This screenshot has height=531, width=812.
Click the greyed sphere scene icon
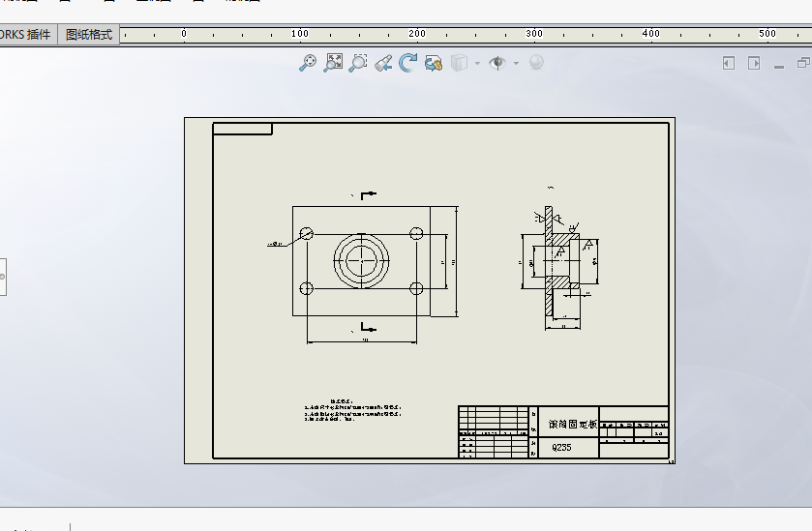pyautogui.click(x=536, y=62)
